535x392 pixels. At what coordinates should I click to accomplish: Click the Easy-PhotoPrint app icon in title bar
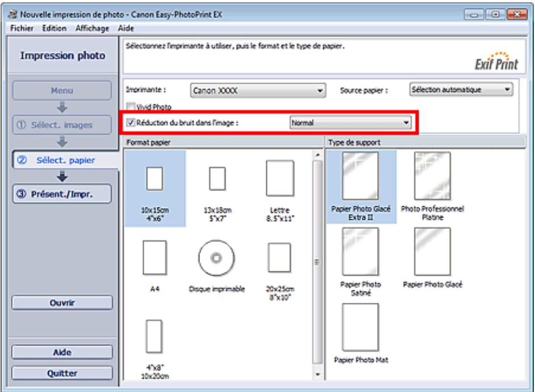click(x=13, y=14)
